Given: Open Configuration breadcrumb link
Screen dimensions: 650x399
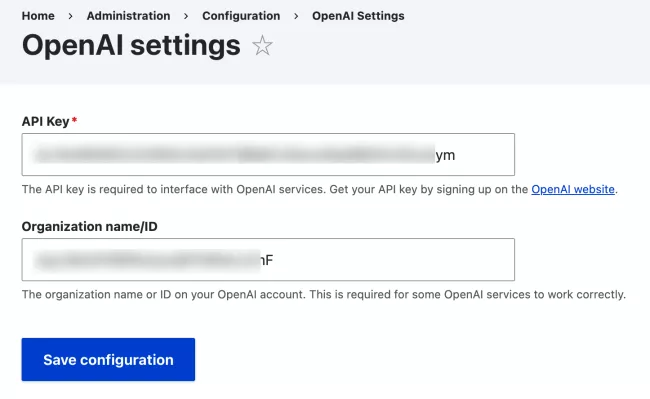Looking at the screenshot, I should 241,16.
